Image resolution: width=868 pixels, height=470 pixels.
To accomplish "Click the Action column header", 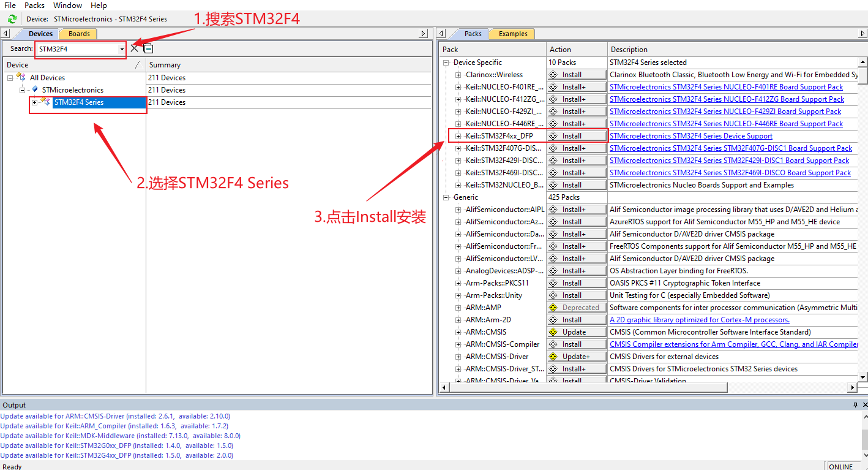I will (x=577, y=49).
